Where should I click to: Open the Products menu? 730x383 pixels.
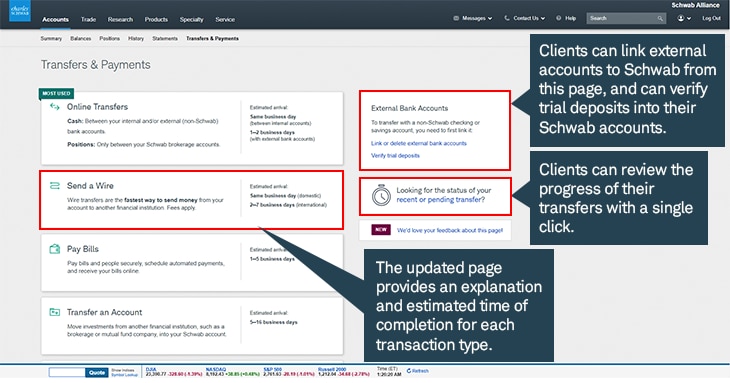tap(156, 20)
